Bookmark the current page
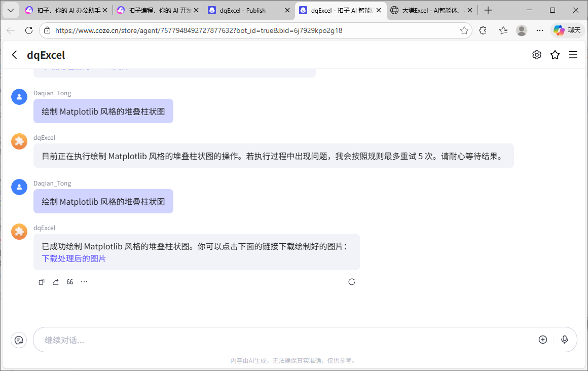 pos(464,30)
